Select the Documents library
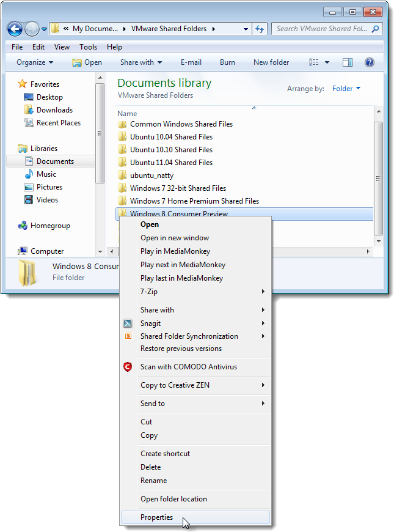Viewport: 394px width, 532px height. [x=50, y=161]
